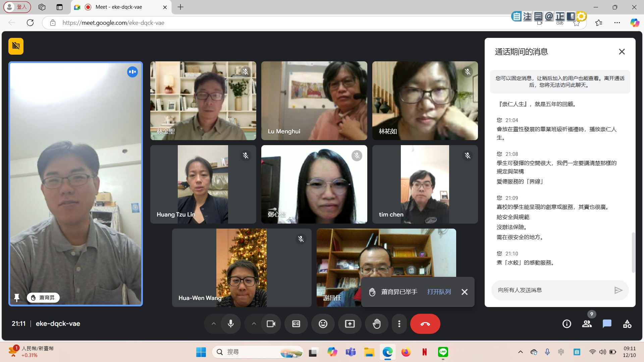Toggle the chat panel icon
Viewport: 644px width, 362px height.
point(607,324)
